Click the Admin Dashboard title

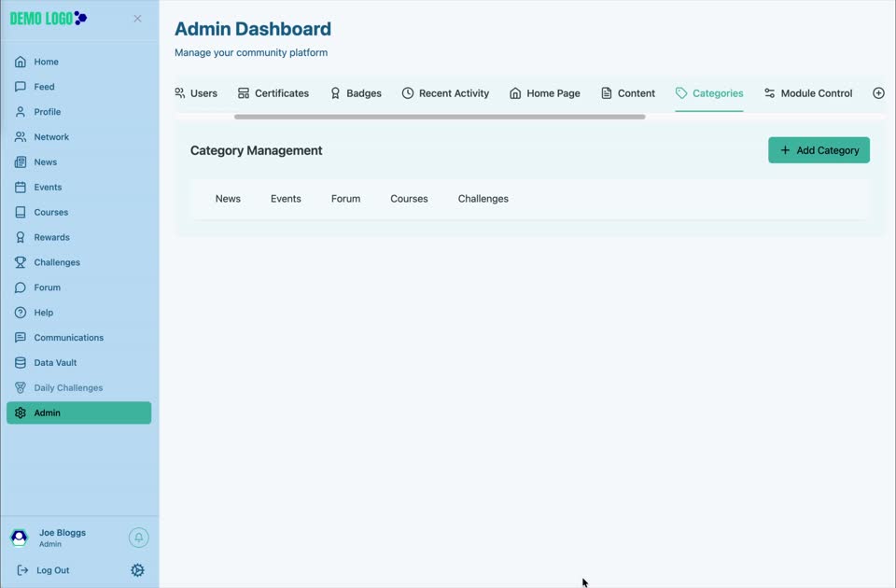(253, 29)
